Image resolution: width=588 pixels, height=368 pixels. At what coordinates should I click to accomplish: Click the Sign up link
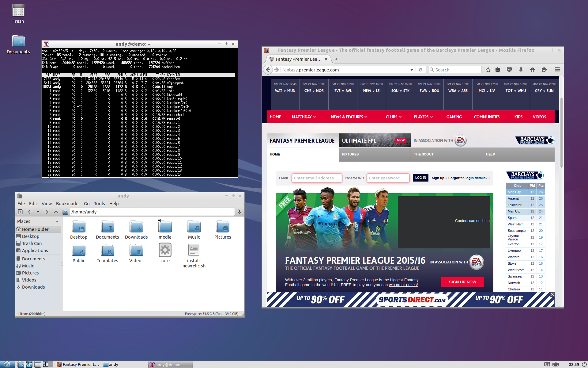(x=438, y=178)
